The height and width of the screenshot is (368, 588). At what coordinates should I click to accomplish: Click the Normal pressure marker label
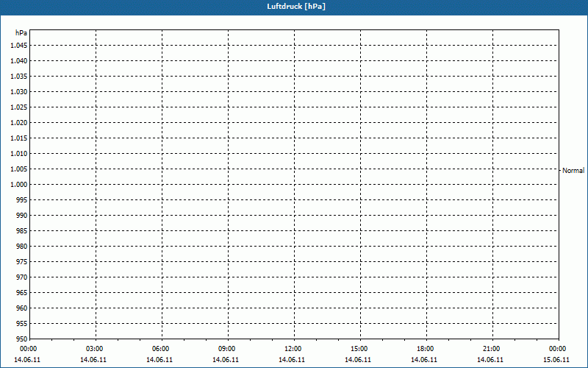[x=573, y=170]
